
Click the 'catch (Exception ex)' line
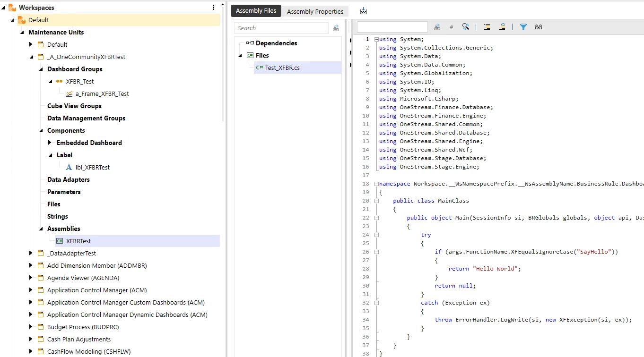pos(455,303)
